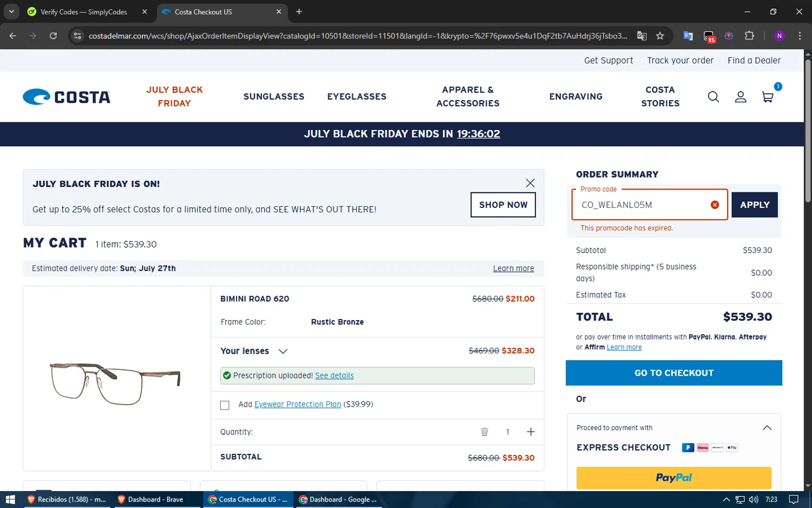Expand the Your lenses section
812x508 pixels.
pyautogui.click(x=283, y=351)
